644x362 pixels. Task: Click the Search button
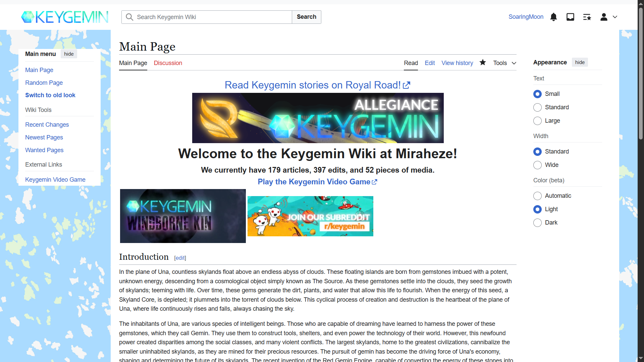pyautogui.click(x=306, y=17)
